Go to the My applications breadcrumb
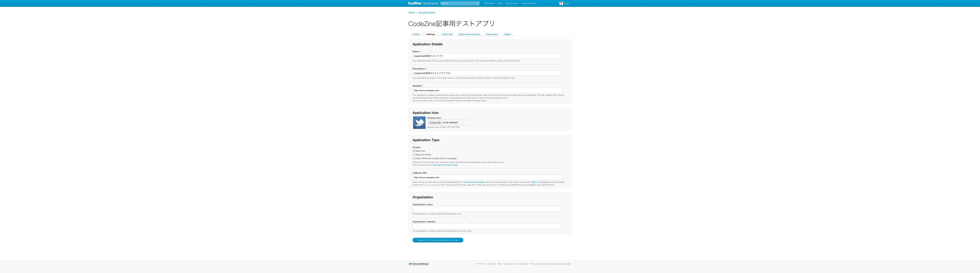 tap(427, 13)
